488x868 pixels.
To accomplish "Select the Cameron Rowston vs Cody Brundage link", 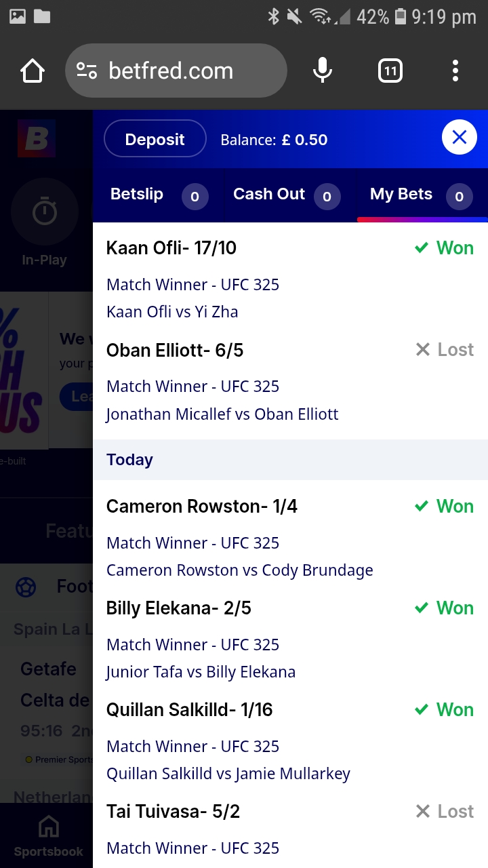I will coord(239,570).
